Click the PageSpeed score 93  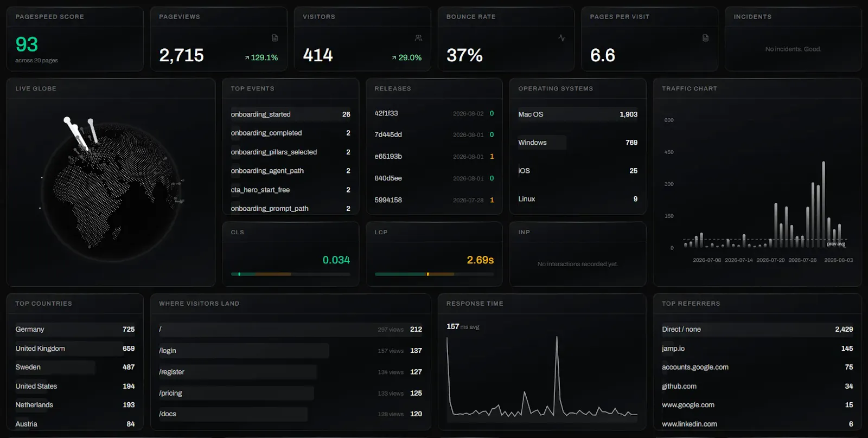(27, 44)
